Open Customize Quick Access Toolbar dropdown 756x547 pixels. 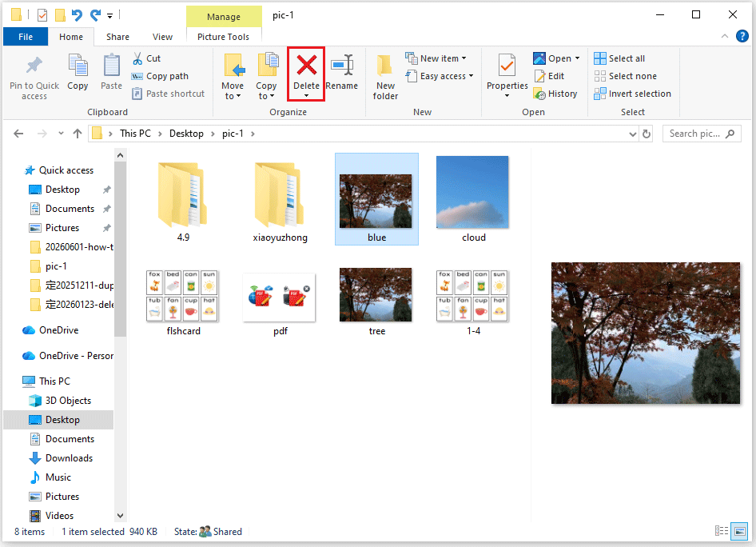[110, 16]
